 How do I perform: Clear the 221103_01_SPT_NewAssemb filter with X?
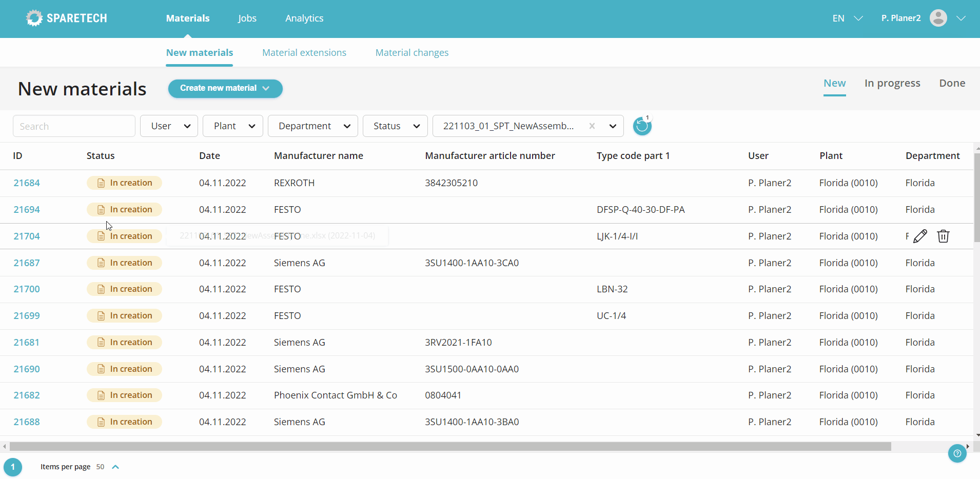592,126
